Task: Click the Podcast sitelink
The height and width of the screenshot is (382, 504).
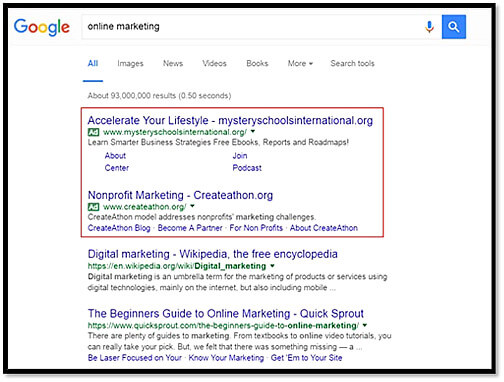Action: click(247, 168)
